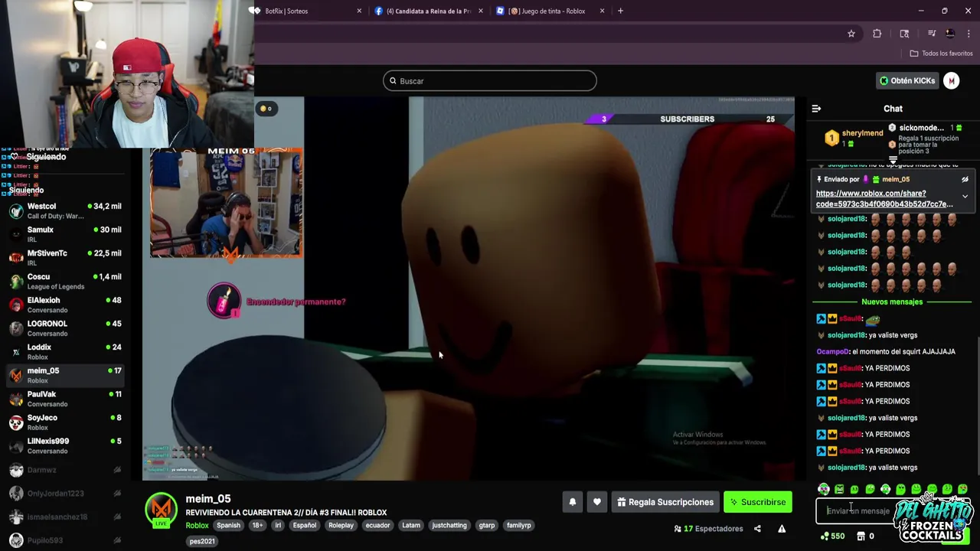
Task: Select the Roleplay tag
Action: [341, 526]
